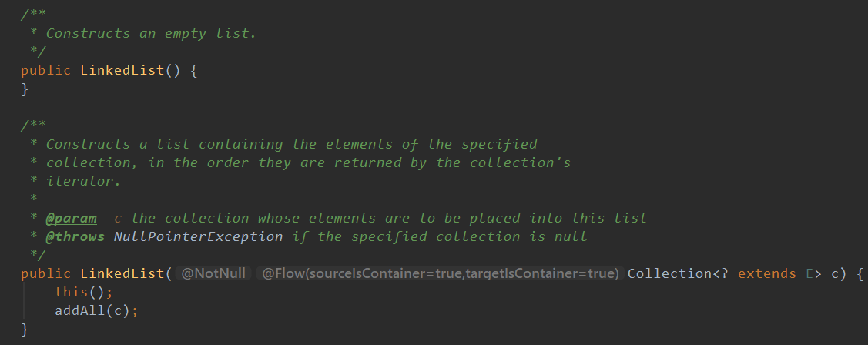Click the closing brace after addAll(c)
The height and width of the screenshot is (345, 868).
pos(25,330)
